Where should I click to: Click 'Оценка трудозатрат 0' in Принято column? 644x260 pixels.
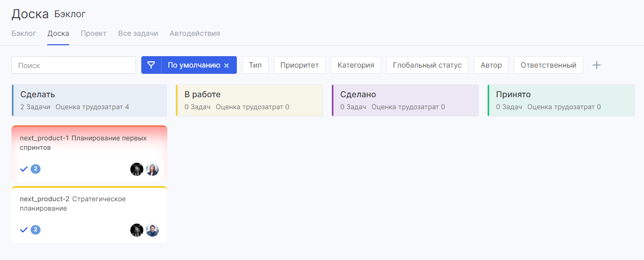pyautogui.click(x=564, y=107)
